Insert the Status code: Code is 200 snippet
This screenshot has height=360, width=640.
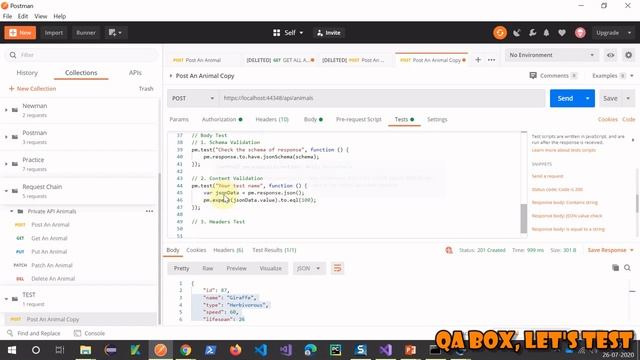click(557, 190)
